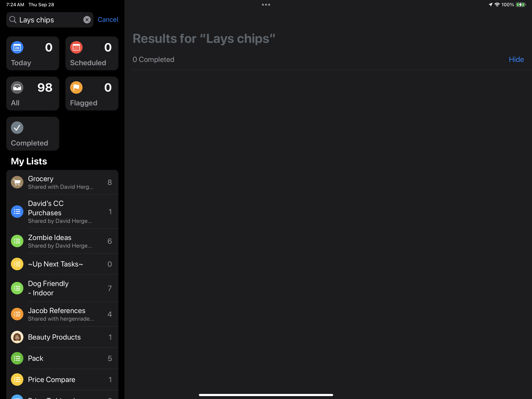This screenshot has height=399, width=532.
Task: Open the Price Compare list
Action: tap(62, 380)
